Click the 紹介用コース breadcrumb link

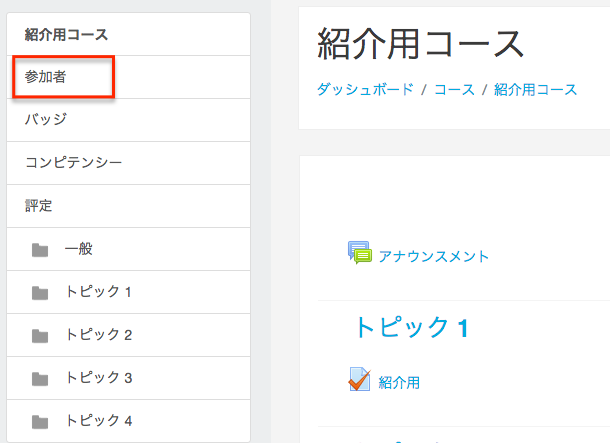[535, 89]
